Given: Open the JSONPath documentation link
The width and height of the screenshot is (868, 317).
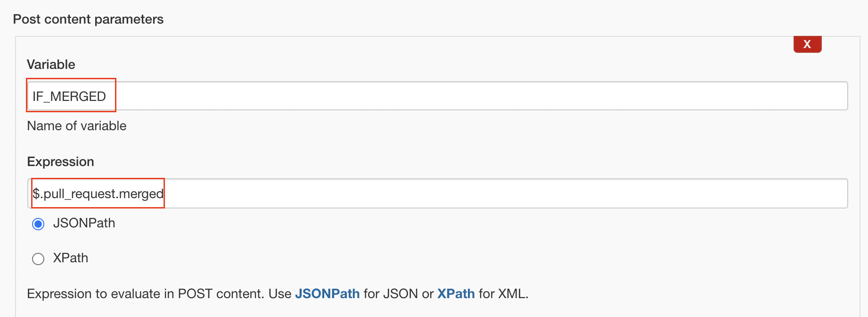Looking at the screenshot, I should [327, 293].
